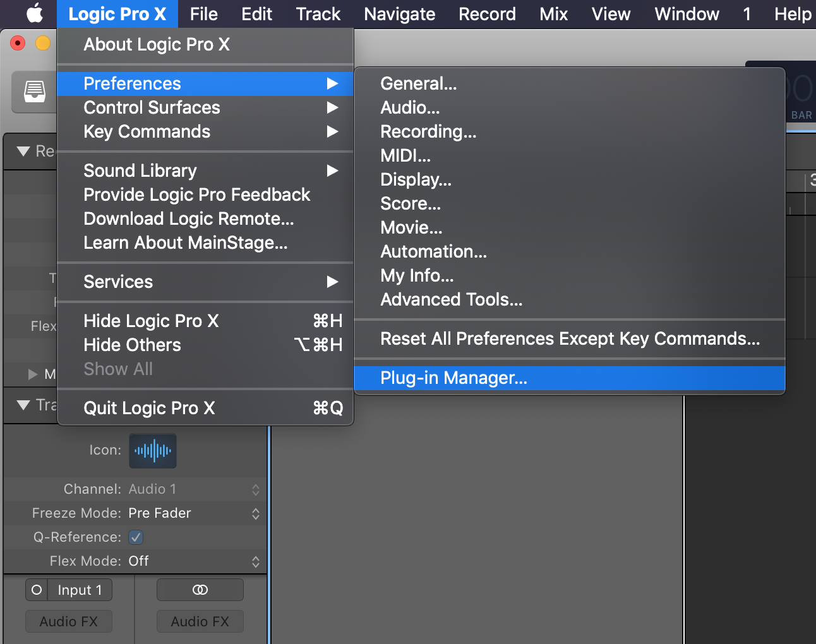This screenshot has height=644, width=816.
Task: Open the Freeze Mode Pre Fader dropdown
Action: coord(195,513)
